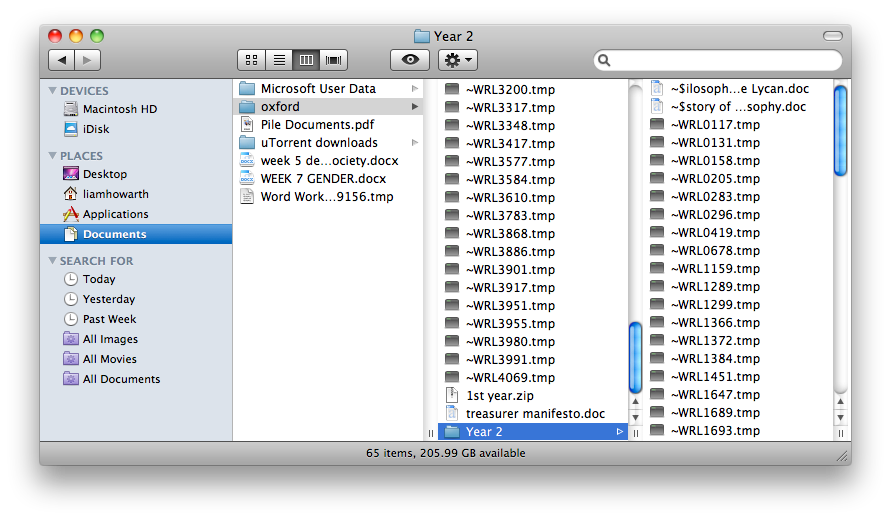Select iDisk in sidebar

[136, 129]
